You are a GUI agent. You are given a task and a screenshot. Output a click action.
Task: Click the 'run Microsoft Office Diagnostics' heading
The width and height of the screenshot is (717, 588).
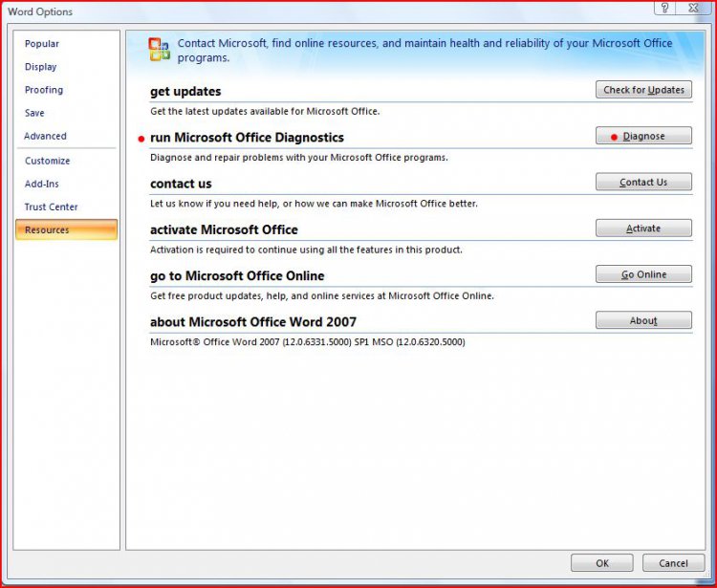point(247,138)
